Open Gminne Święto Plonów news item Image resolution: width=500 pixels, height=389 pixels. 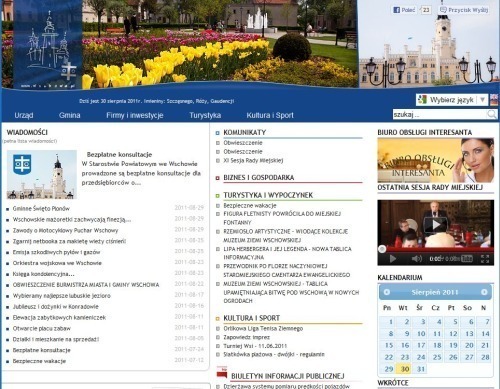coord(41,209)
